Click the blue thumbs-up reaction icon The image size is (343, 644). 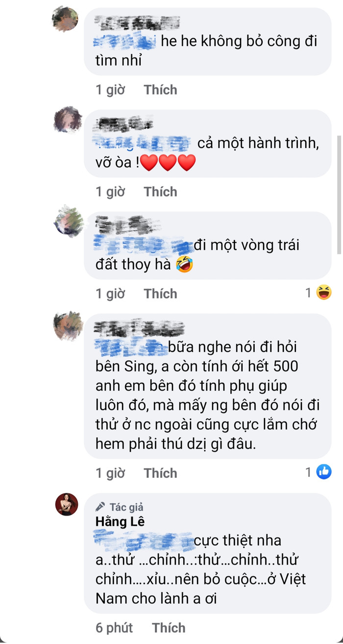point(324,472)
